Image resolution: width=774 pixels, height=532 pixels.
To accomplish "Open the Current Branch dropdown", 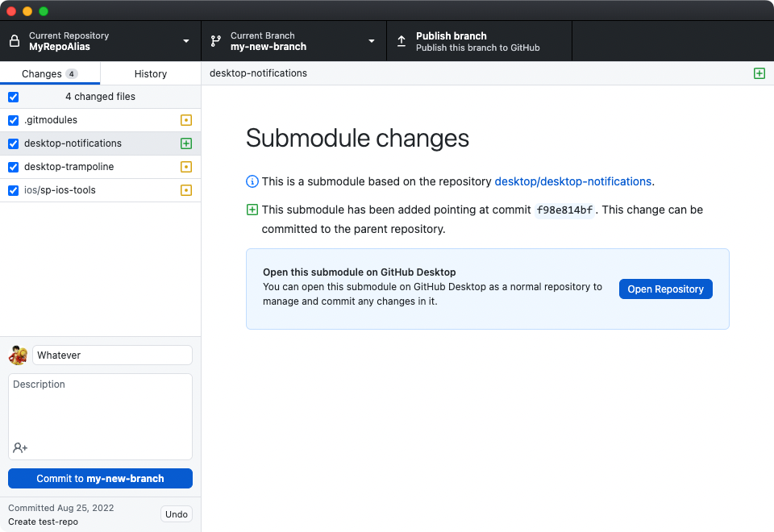I will (371, 40).
